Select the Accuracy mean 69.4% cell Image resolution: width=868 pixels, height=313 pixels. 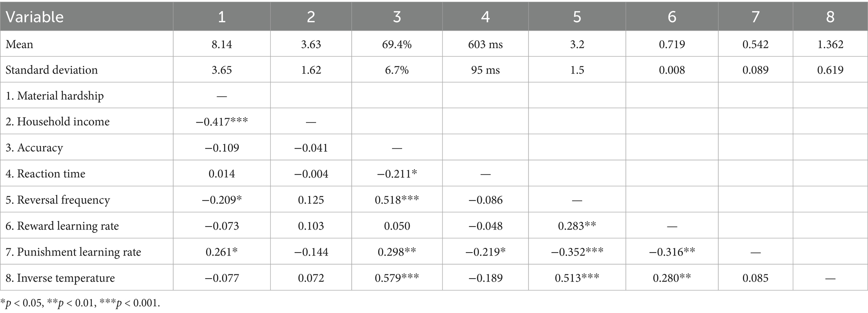397,44
